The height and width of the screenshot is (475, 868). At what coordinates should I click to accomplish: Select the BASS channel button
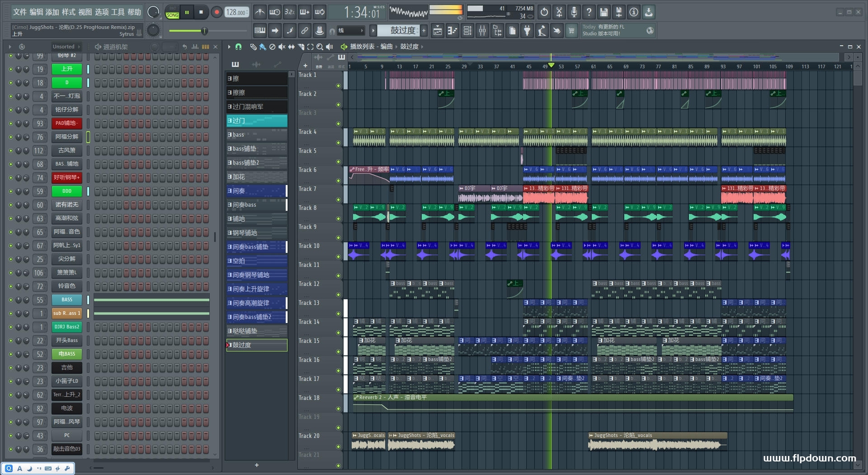click(x=66, y=299)
